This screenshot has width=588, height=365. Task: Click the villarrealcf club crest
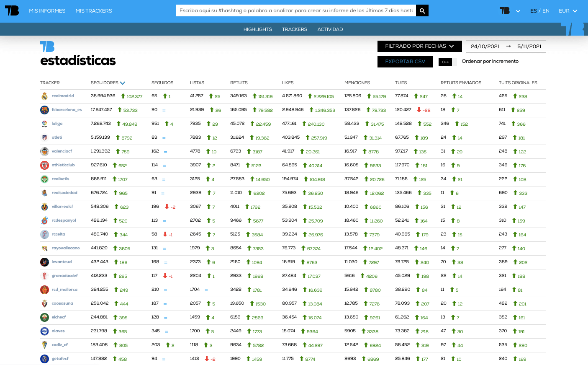[x=44, y=207]
